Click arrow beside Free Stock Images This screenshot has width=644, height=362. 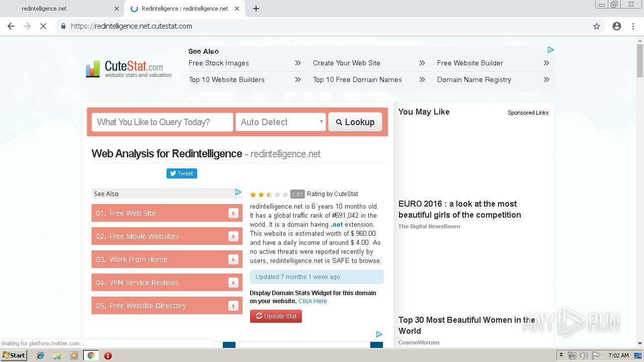click(x=298, y=63)
